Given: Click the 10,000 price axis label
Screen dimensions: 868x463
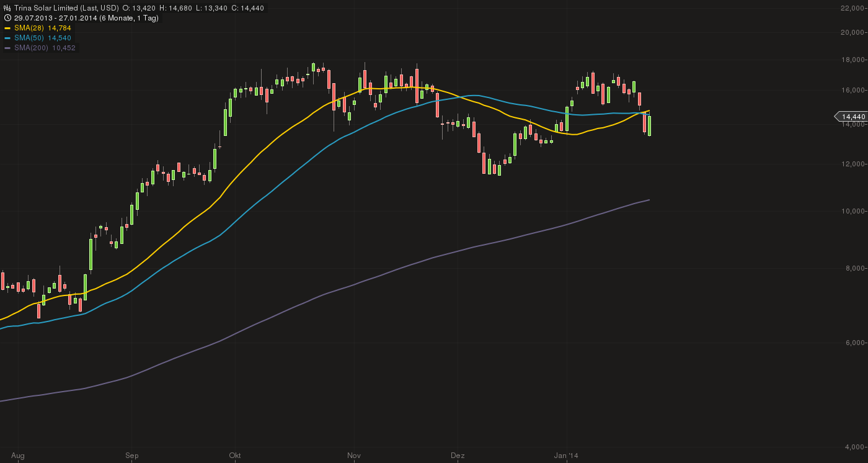Looking at the screenshot, I should coord(854,212).
